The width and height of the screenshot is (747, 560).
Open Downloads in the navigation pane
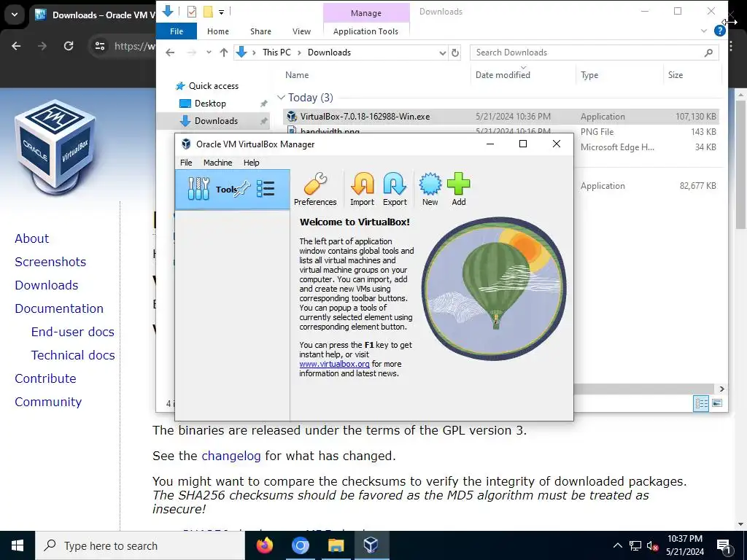pyautogui.click(x=216, y=120)
